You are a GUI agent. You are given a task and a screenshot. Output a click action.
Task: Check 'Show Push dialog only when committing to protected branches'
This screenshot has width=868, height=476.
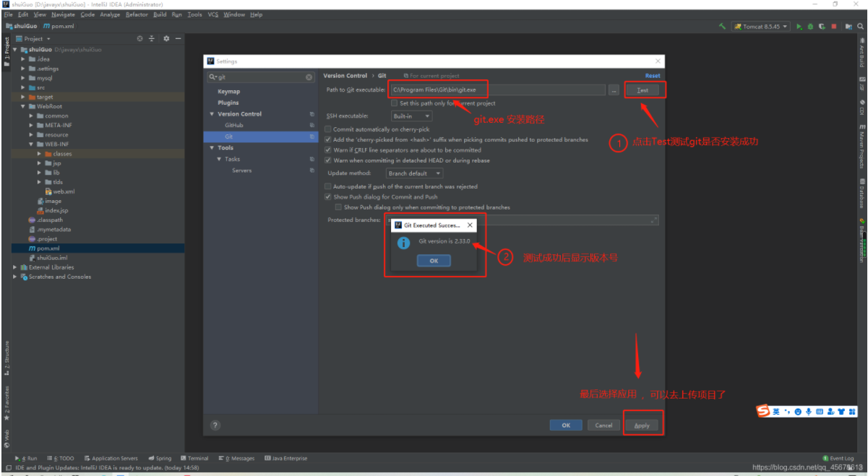click(x=339, y=207)
